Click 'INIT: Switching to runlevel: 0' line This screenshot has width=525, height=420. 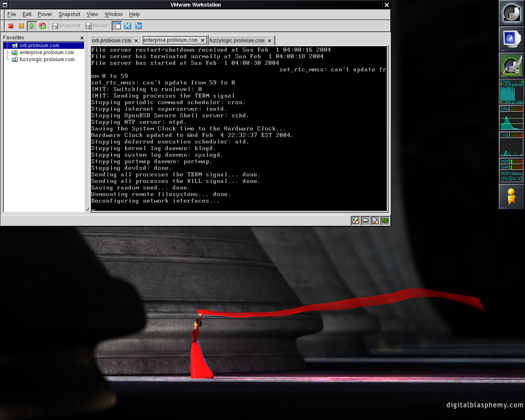click(146, 89)
